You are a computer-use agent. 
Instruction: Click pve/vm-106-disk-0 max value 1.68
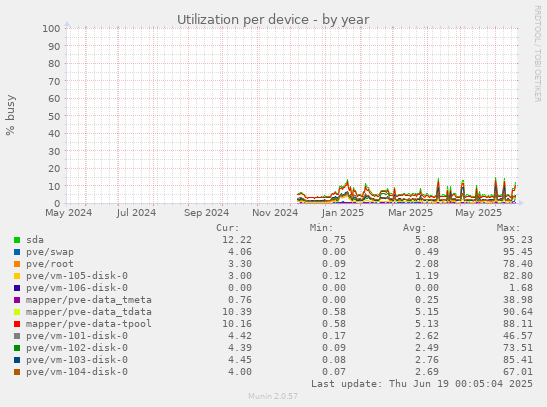pyautogui.click(x=521, y=288)
